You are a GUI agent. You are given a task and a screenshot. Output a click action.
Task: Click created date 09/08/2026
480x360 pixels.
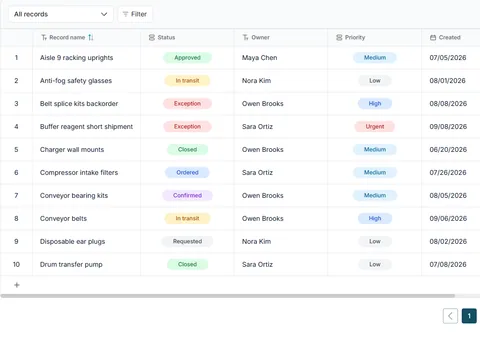click(448, 127)
